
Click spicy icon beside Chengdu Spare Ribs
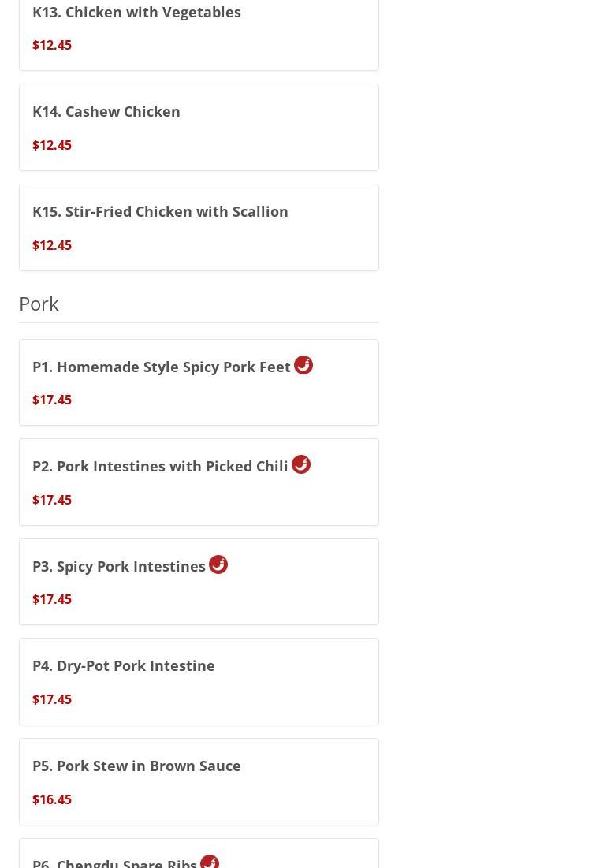[210, 861]
